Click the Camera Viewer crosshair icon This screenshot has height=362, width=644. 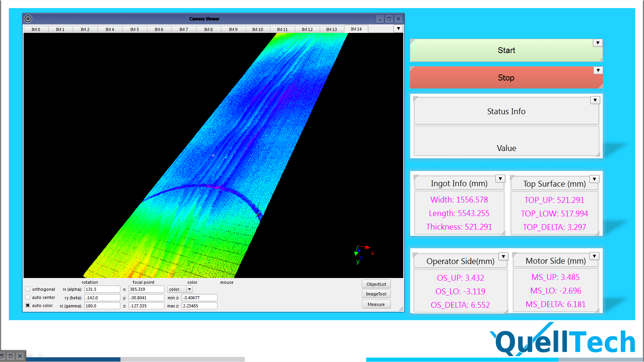[28, 19]
